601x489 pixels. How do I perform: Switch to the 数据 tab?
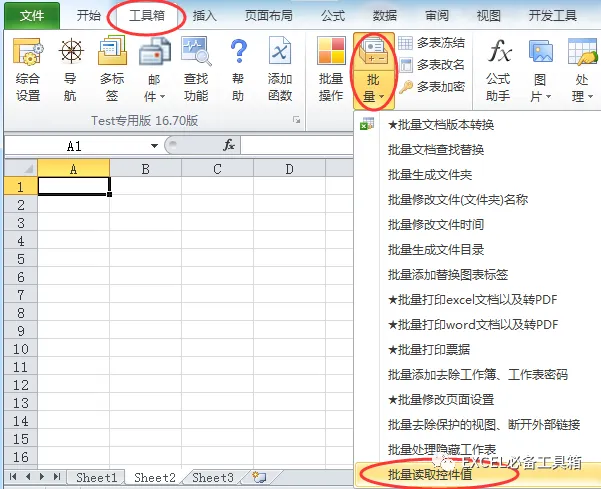tap(385, 16)
